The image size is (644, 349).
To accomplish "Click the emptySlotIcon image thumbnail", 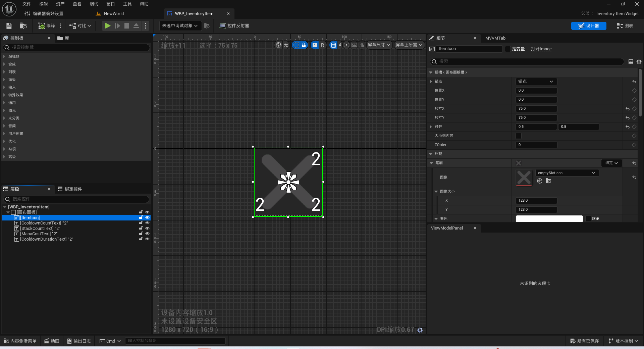I will (524, 178).
